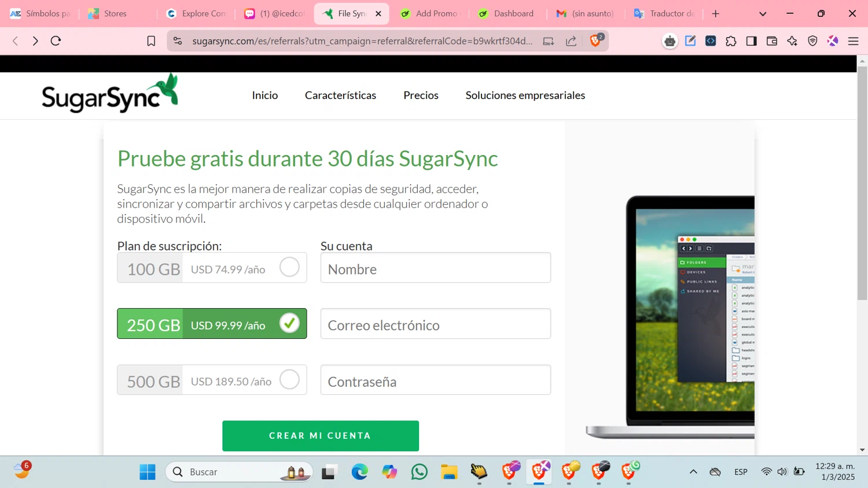Open site information icon in address bar
Image resolution: width=868 pixels, height=488 pixels.
coord(178,41)
